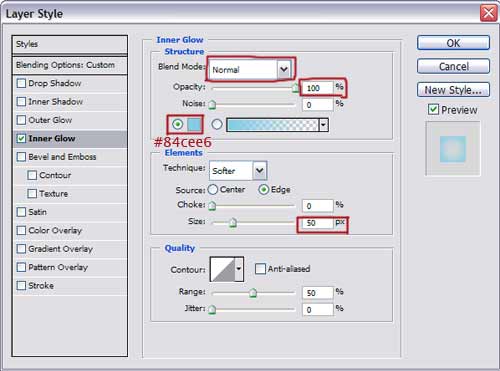This screenshot has height=371, width=500.
Task: Enable the Pattern Overlay checkbox
Action: point(21,267)
